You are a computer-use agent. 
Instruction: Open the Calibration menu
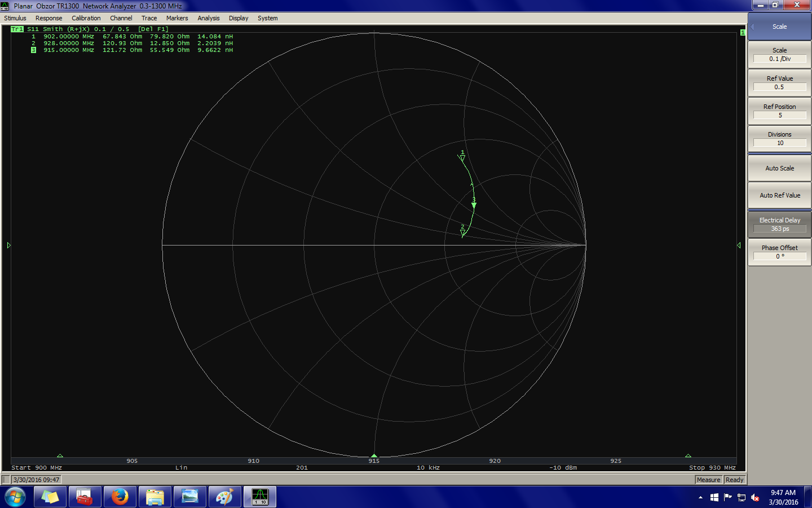coord(86,18)
